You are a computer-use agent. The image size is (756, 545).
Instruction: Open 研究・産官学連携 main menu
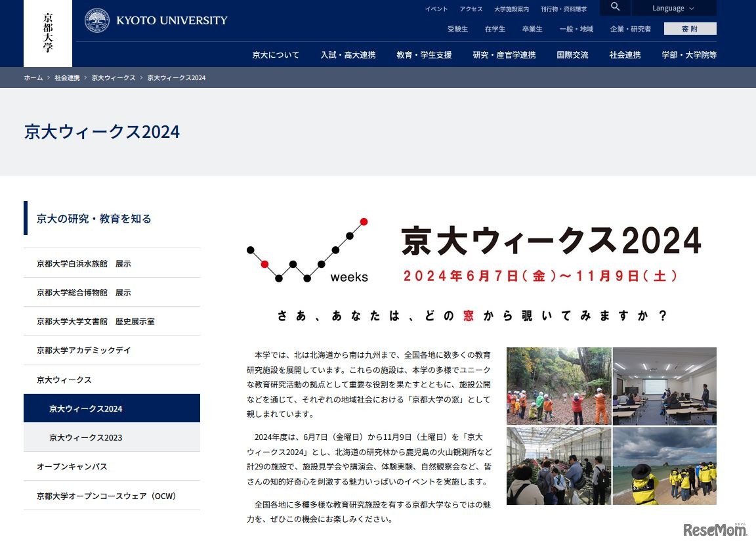(504, 55)
